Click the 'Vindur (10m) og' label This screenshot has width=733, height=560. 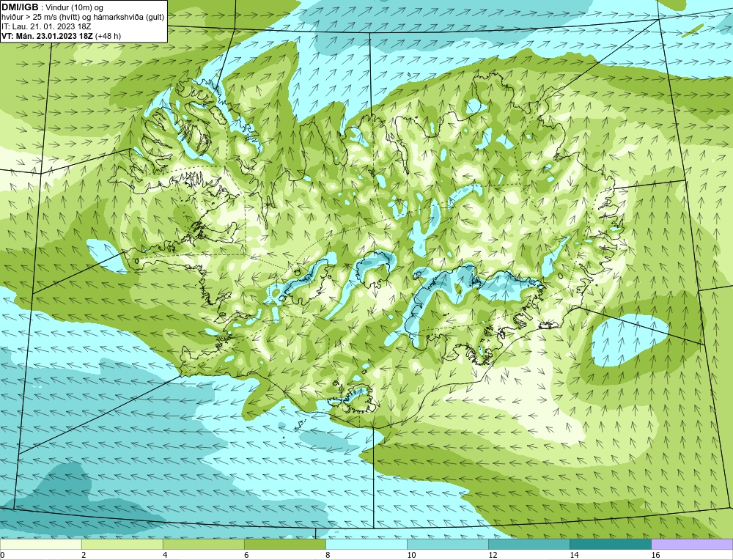(x=74, y=7)
